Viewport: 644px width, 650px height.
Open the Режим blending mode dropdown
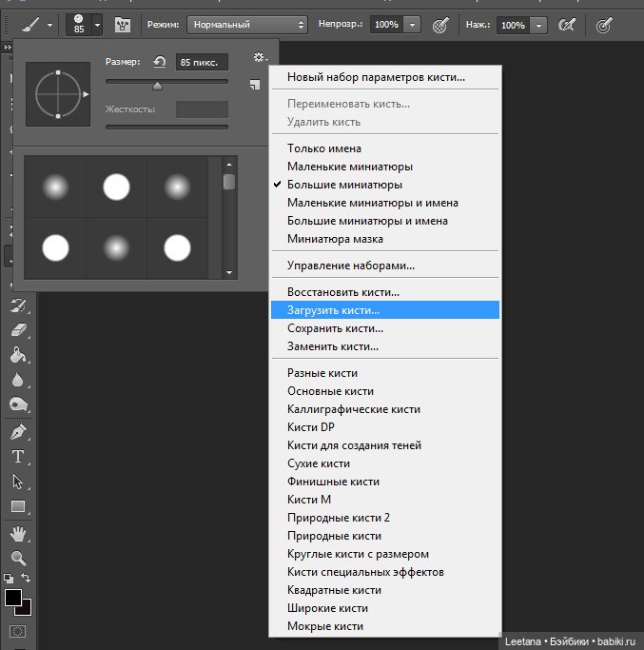247,25
